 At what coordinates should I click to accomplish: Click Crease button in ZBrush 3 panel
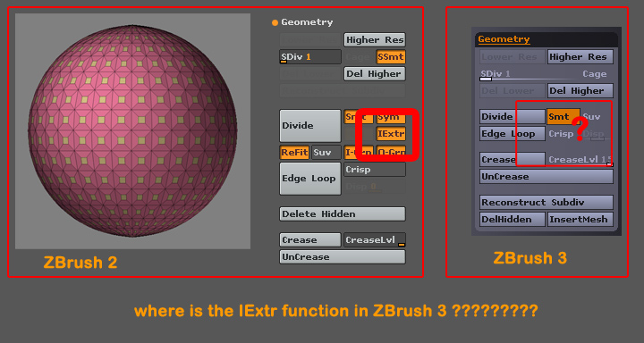click(x=513, y=159)
